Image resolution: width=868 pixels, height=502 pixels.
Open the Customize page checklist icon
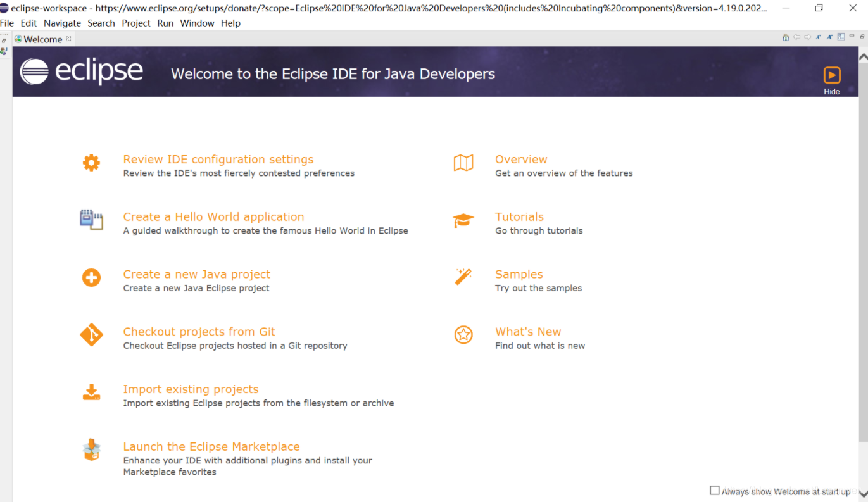[841, 37]
